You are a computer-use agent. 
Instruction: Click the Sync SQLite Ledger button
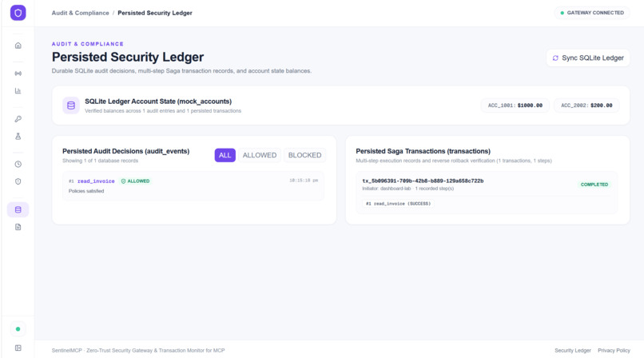click(x=588, y=58)
